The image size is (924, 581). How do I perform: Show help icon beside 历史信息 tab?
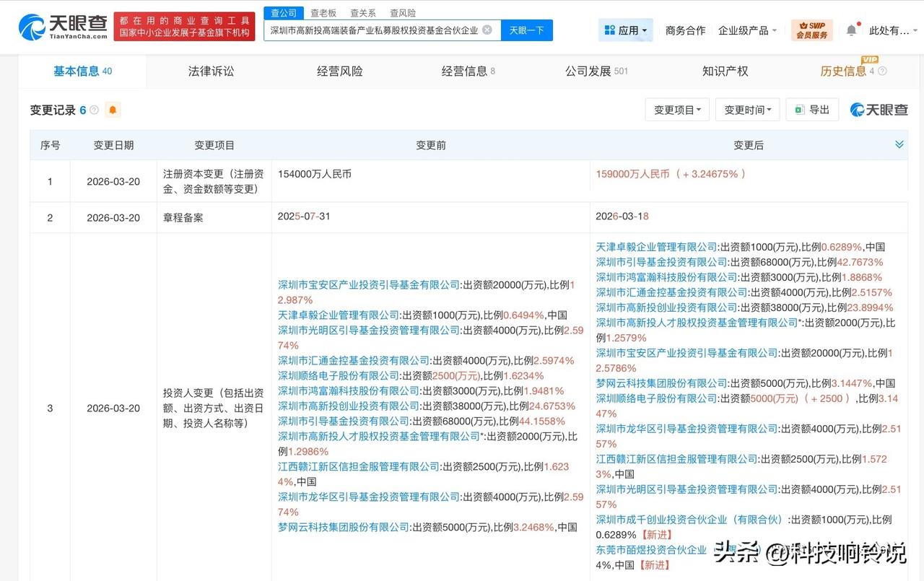[882, 71]
